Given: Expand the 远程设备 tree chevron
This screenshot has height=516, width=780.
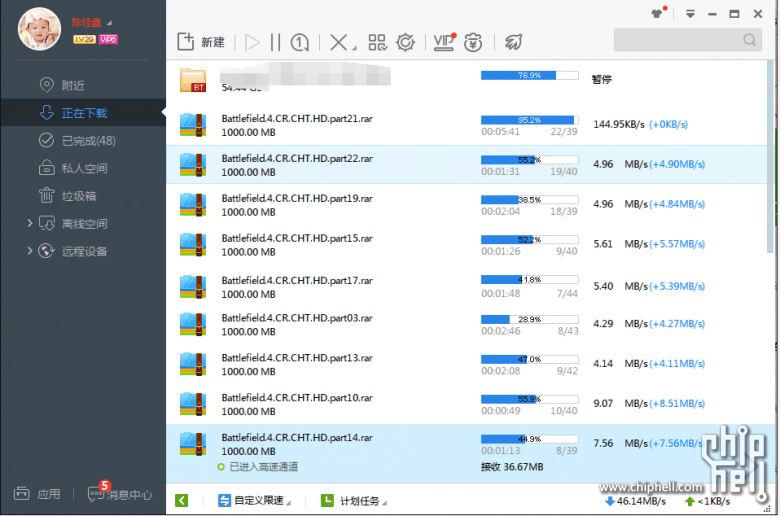Looking at the screenshot, I should coord(29,251).
